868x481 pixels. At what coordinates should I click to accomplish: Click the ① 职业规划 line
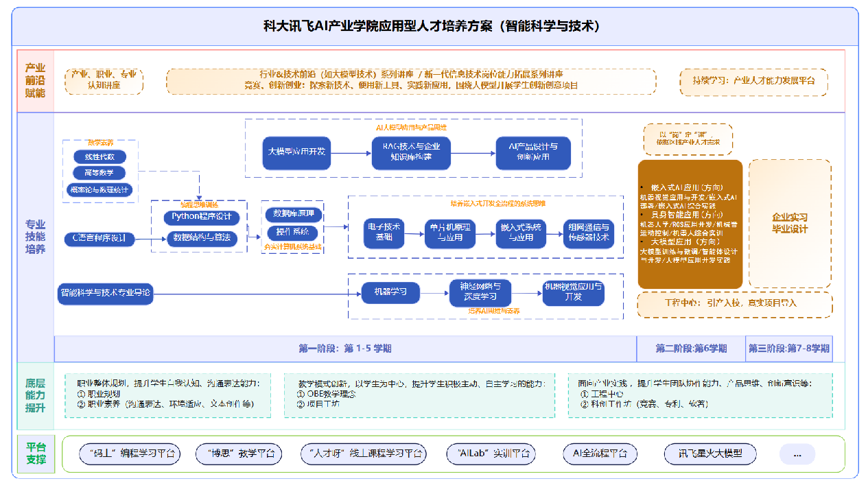(99, 394)
